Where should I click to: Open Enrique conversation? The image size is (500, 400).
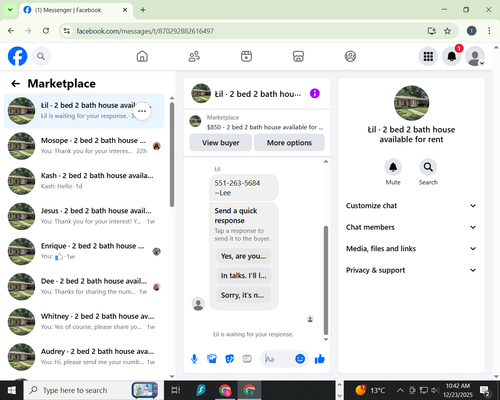84,251
